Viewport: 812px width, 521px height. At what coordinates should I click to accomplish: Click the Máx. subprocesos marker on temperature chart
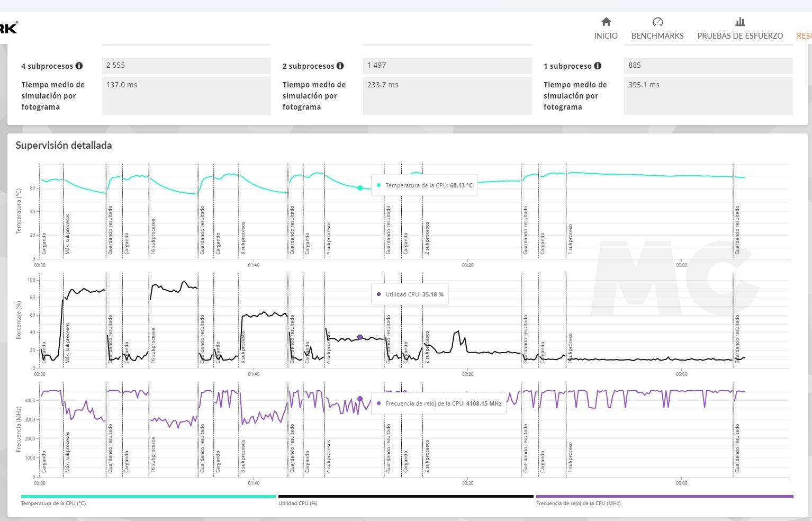point(67,234)
